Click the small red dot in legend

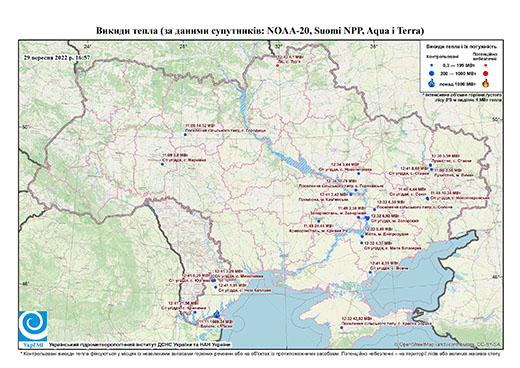click(x=485, y=65)
